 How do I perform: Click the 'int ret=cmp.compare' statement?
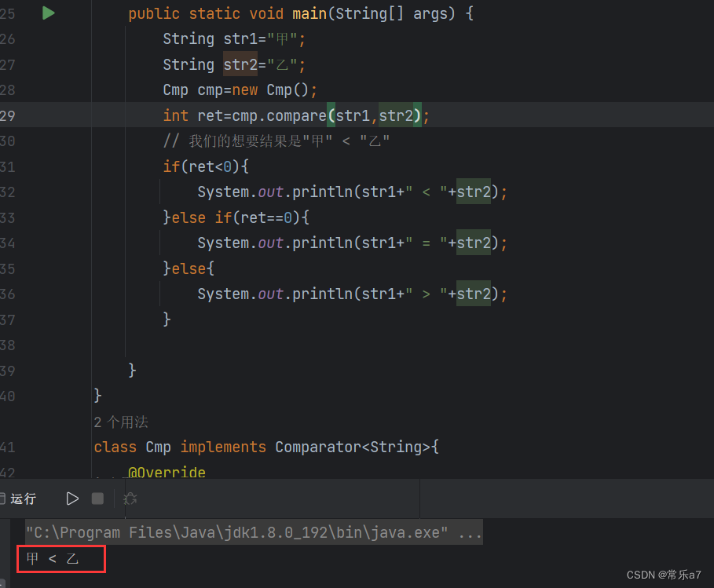pyautogui.click(x=296, y=115)
